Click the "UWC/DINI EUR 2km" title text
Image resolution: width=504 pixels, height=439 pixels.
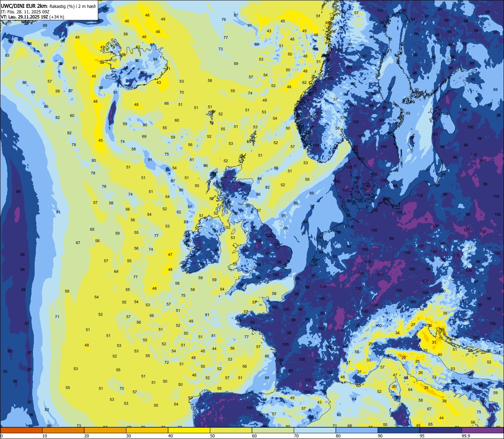pos(23,6)
